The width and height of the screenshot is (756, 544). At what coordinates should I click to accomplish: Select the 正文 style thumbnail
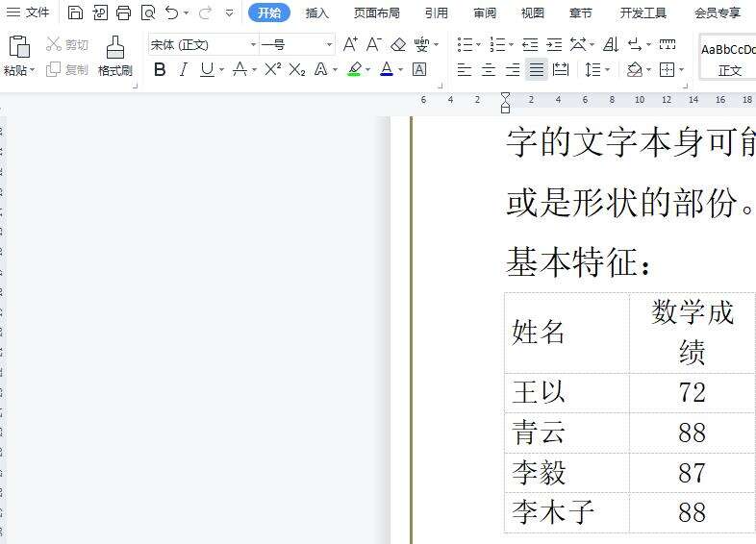coord(728,58)
